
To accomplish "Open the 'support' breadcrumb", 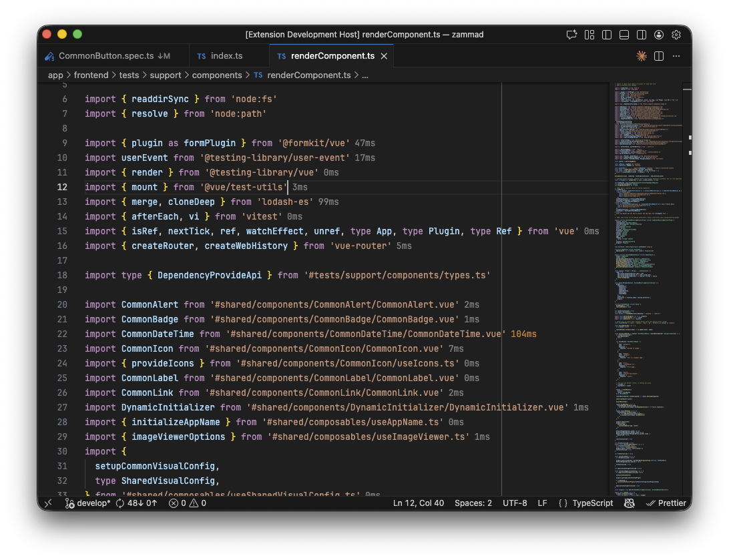I will [x=166, y=75].
